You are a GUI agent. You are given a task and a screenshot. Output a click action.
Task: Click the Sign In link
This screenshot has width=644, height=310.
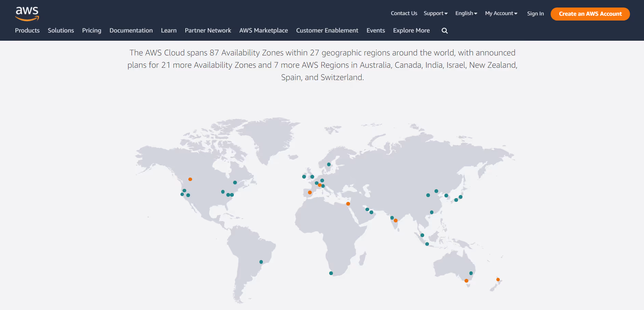tap(535, 14)
